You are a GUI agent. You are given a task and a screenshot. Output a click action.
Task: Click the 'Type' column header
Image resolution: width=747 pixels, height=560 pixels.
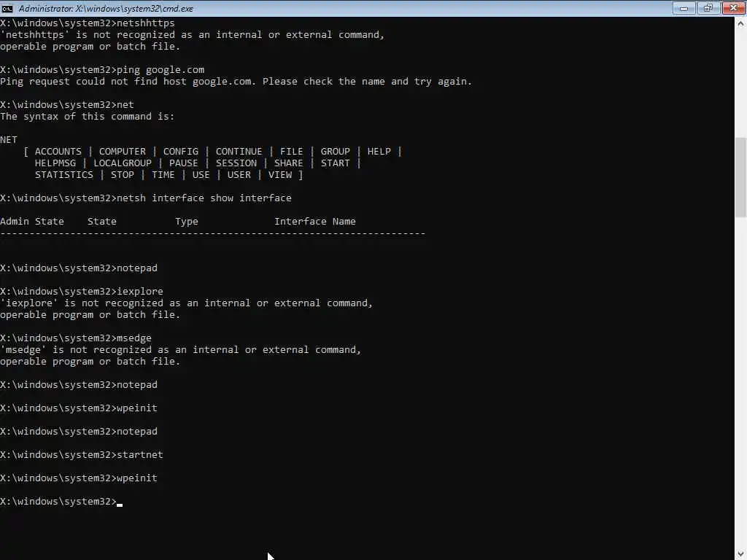click(x=187, y=222)
